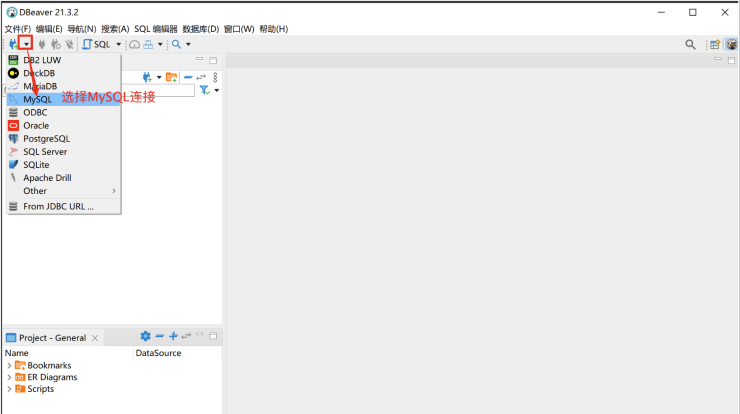Image resolution: width=740 pixels, height=414 pixels.
Task: Click the navigator filter funnel icon
Action: tap(205, 90)
